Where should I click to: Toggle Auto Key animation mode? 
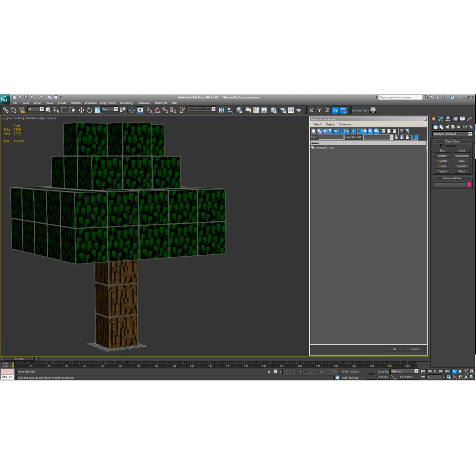(384, 372)
